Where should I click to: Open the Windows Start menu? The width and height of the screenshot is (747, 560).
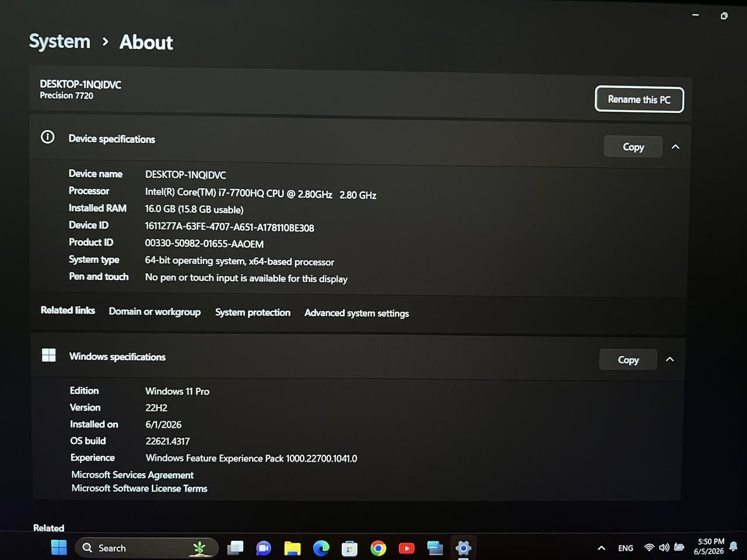tap(59, 548)
